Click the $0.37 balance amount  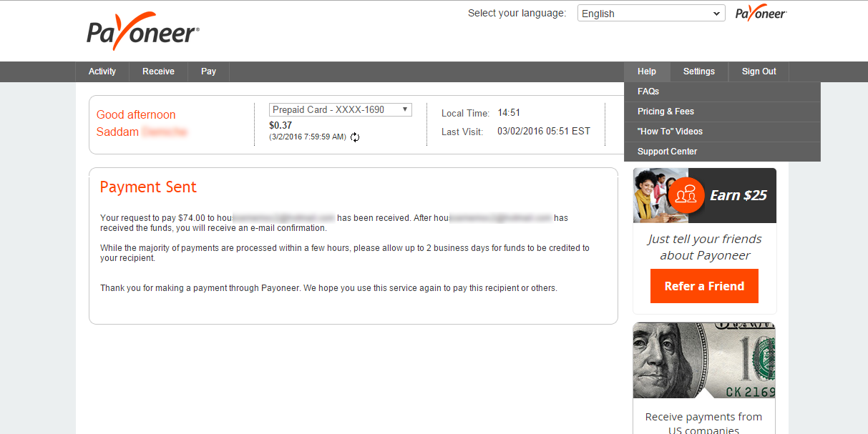(281, 126)
